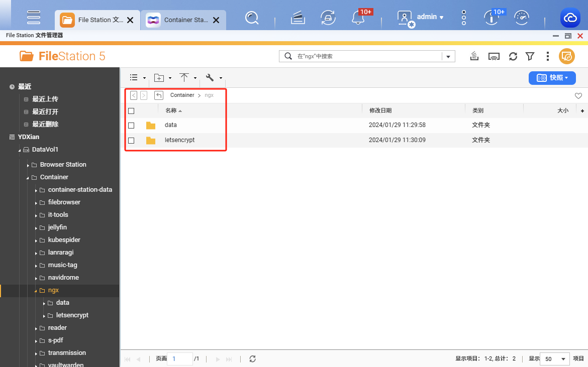Open the create folder dropdown

[163, 78]
